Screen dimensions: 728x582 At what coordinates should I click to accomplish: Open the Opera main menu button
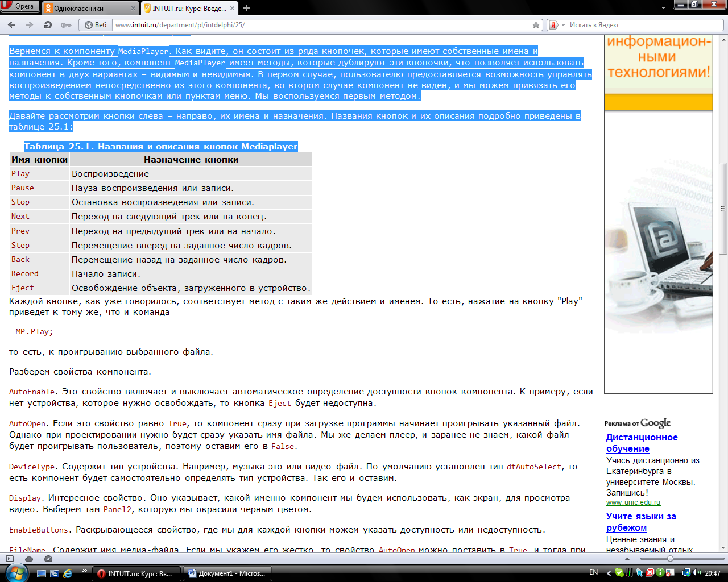20,6
